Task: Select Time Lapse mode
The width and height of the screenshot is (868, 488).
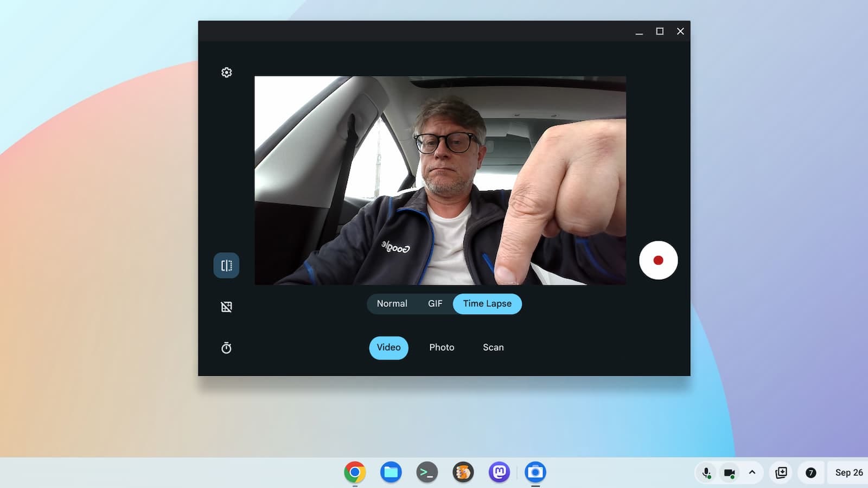Action: [x=487, y=304]
